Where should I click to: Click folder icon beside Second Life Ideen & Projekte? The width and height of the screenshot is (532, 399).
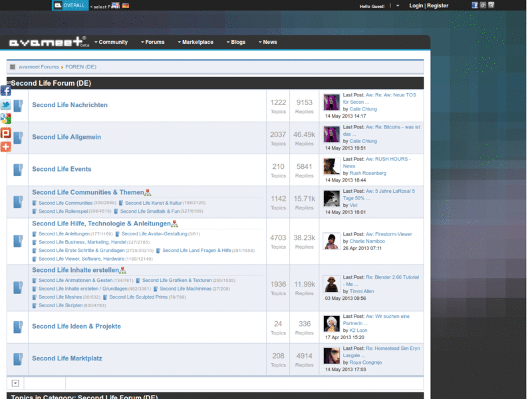pyautogui.click(x=18, y=327)
